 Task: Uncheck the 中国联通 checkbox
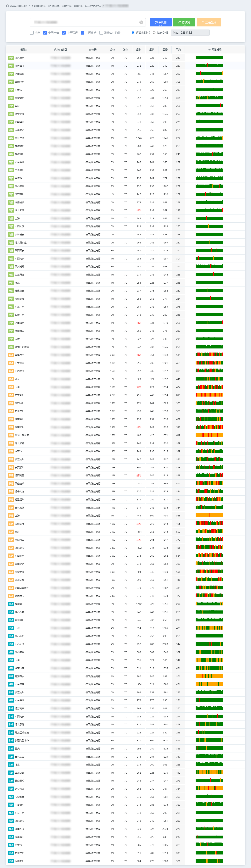[x=64, y=33]
